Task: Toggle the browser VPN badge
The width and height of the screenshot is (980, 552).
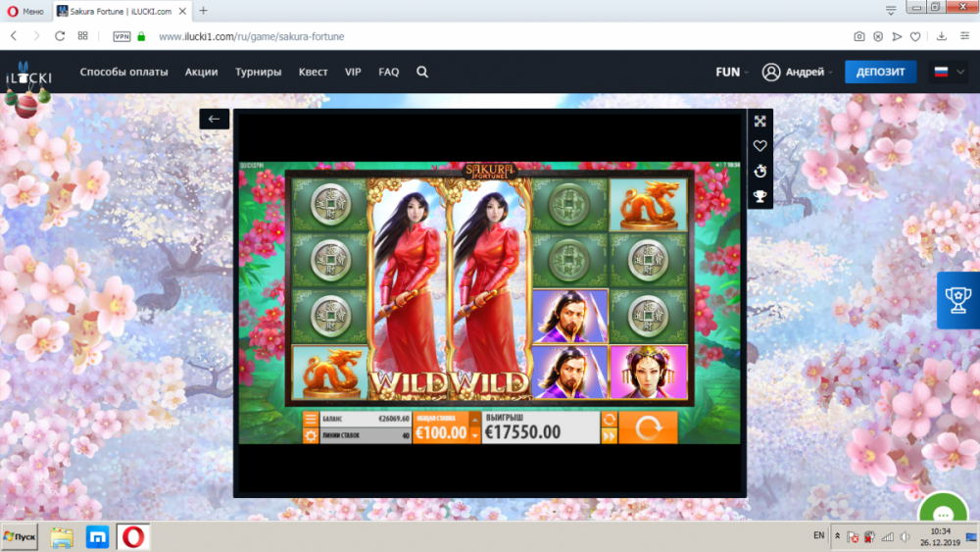Action: (x=122, y=36)
